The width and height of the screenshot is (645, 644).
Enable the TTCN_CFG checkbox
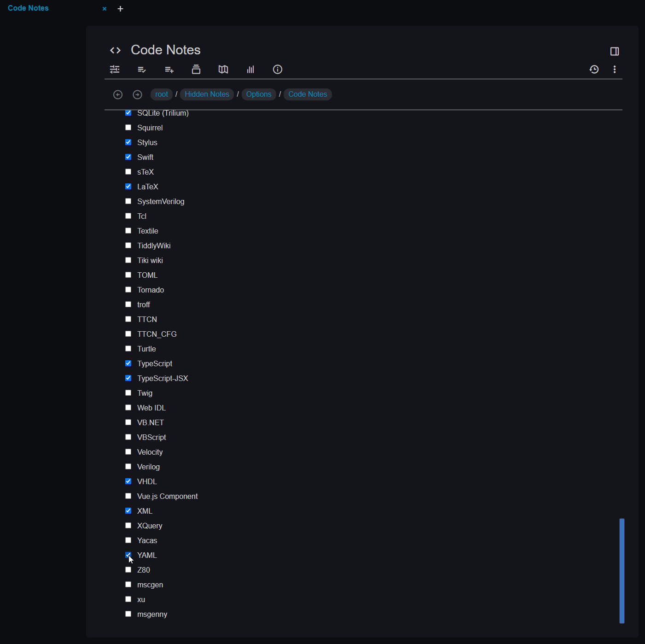pos(128,334)
